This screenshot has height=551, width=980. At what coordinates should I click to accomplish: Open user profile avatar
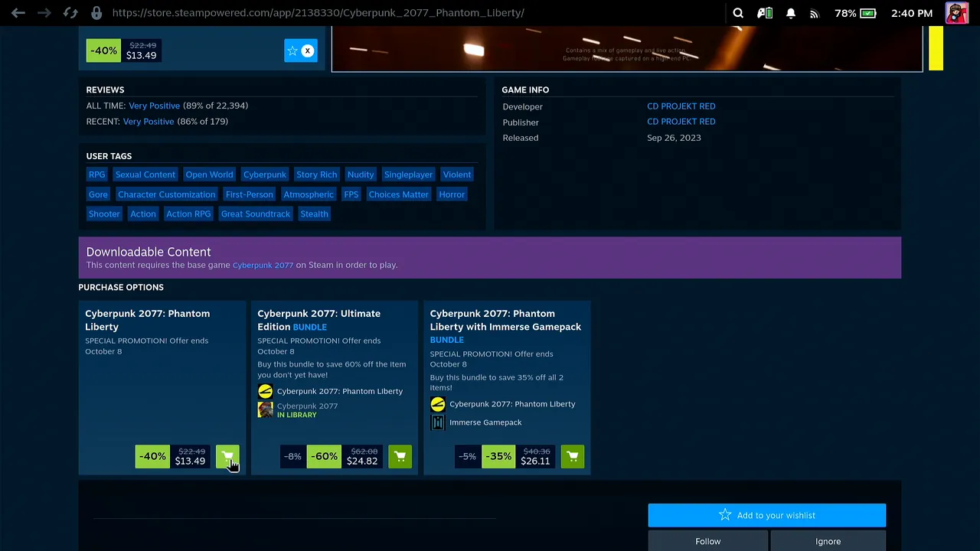click(x=956, y=13)
